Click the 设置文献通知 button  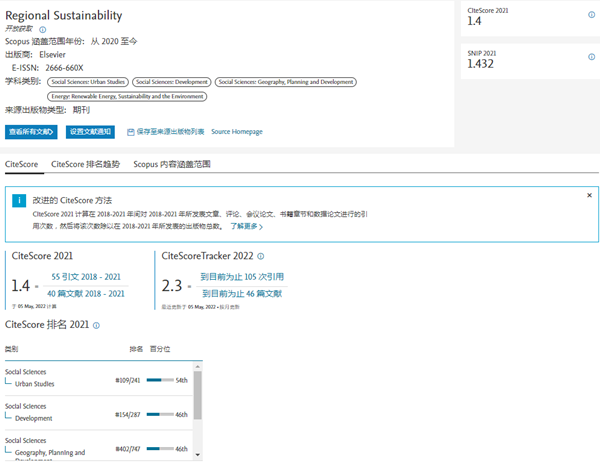(x=90, y=132)
